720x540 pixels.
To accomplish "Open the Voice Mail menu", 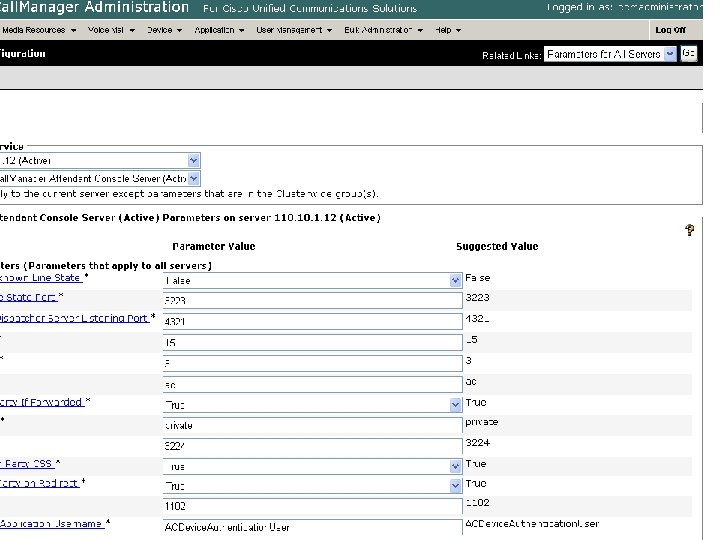I will 111,30.
